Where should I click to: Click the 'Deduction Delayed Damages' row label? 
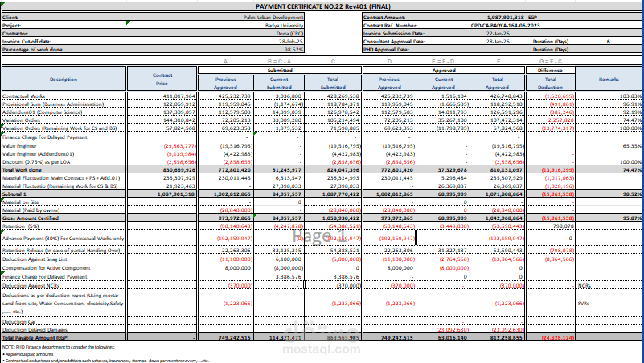point(35,330)
